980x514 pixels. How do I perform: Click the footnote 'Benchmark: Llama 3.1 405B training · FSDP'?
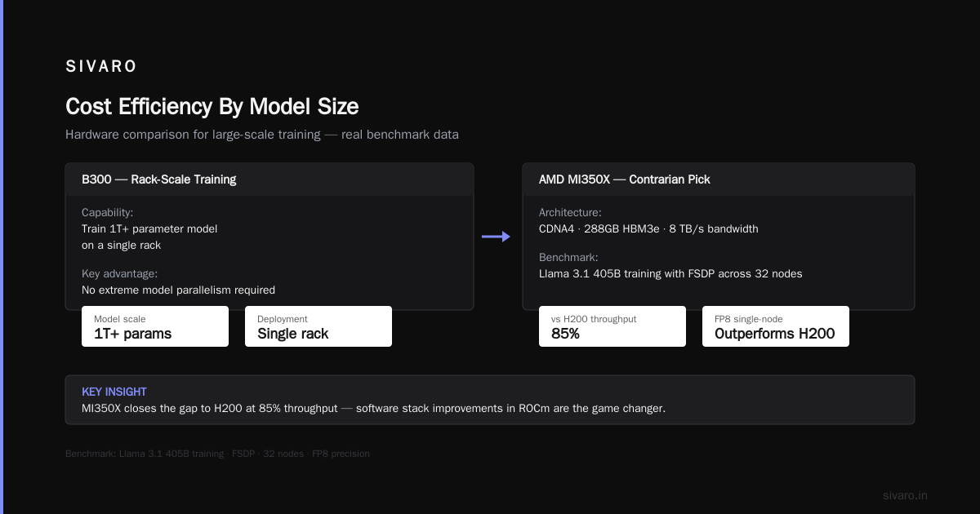tap(217, 454)
